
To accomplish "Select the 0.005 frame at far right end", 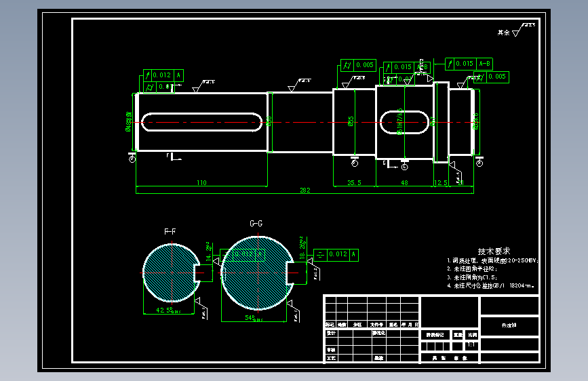I will coord(491,77).
